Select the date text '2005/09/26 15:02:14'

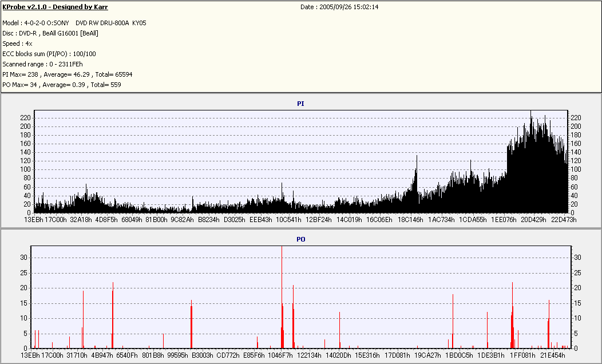tap(349, 7)
